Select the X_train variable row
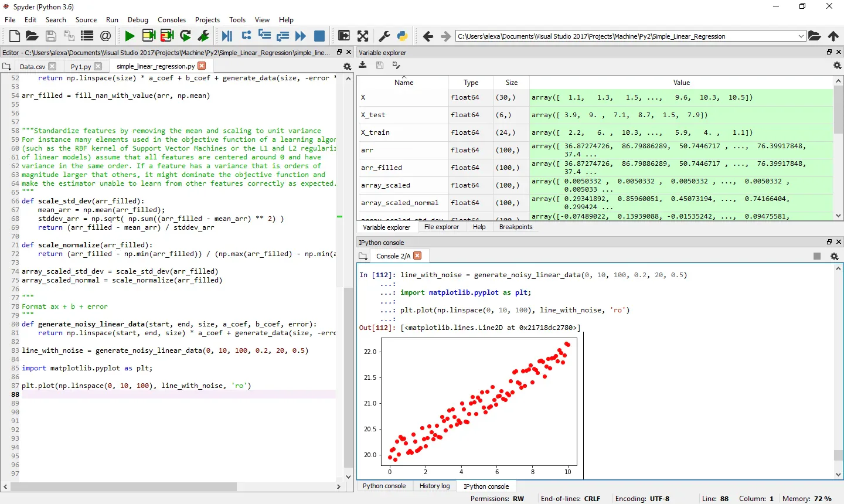 [595, 132]
